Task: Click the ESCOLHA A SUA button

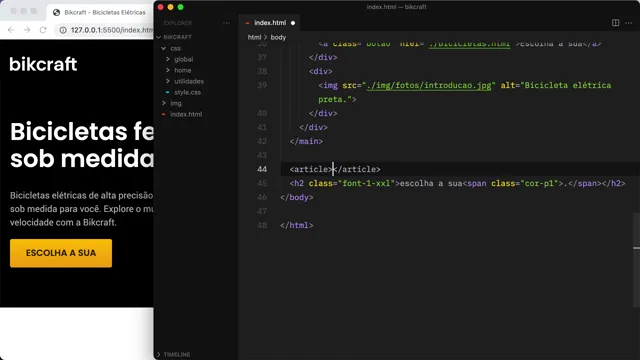Action: tap(61, 253)
